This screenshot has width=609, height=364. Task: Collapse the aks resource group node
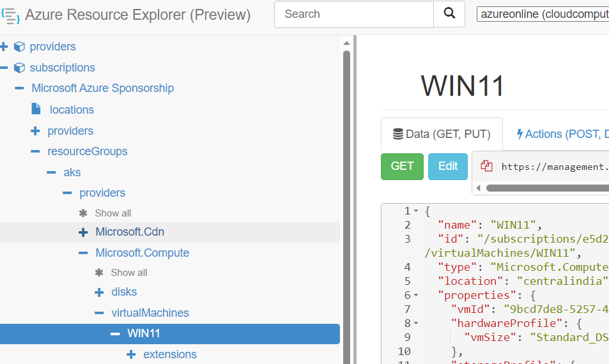pyautogui.click(x=51, y=172)
